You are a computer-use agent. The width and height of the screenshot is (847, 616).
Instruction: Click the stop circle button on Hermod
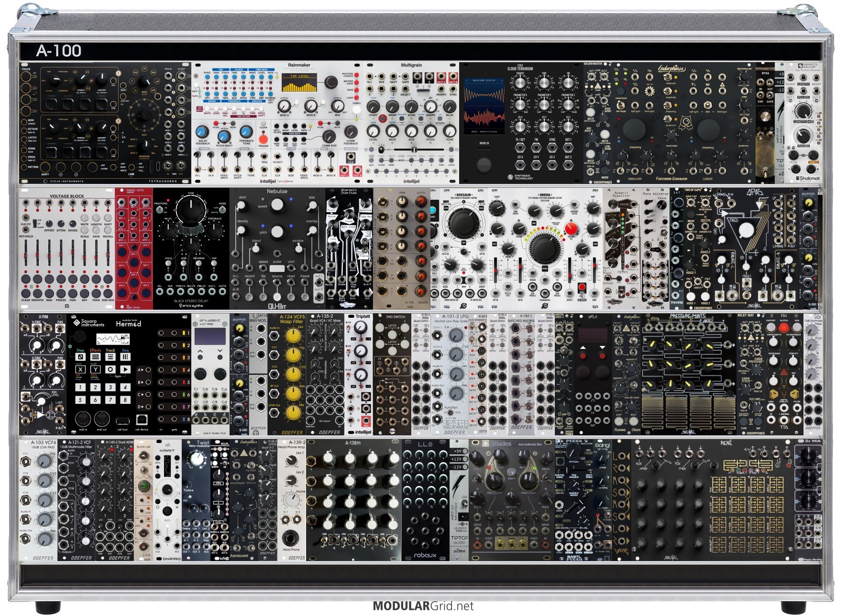110,369
